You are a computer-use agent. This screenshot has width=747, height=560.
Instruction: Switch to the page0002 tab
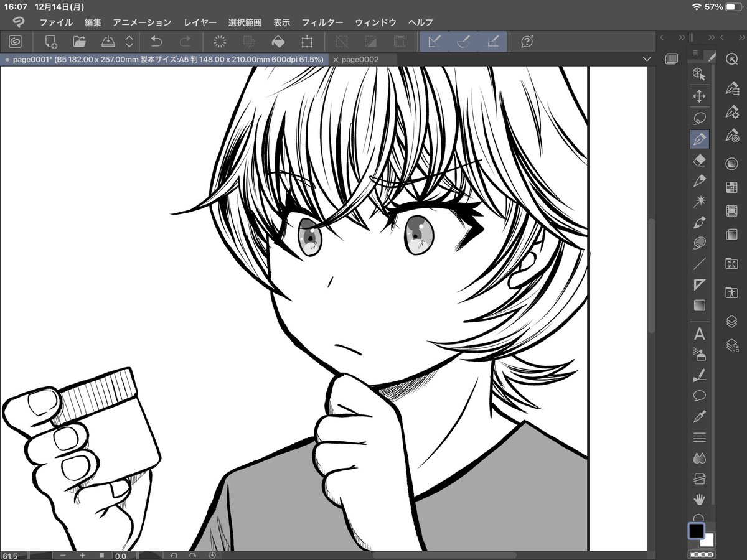pos(360,59)
